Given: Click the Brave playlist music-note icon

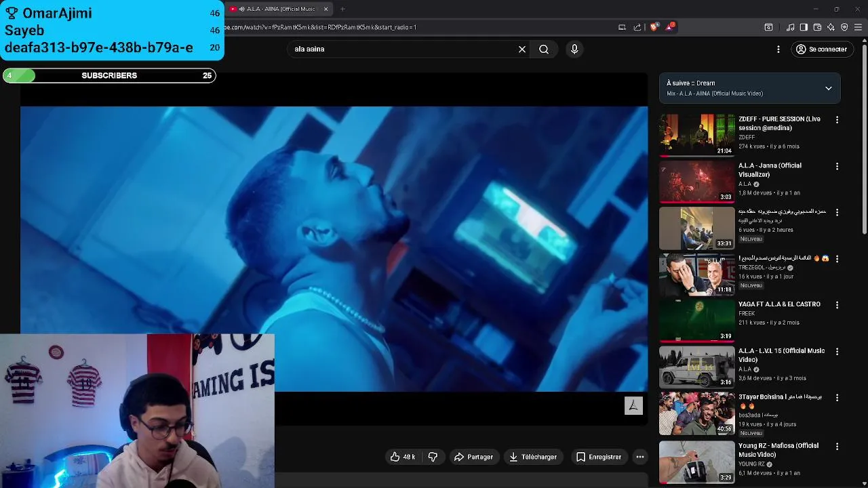Looking at the screenshot, I should pyautogui.click(x=790, y=27).
